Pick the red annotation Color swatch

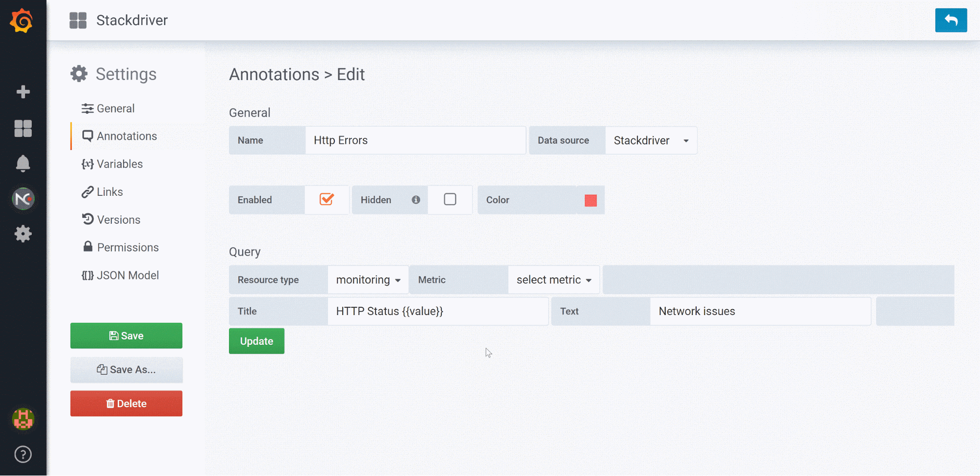click(x=591, y=200)
